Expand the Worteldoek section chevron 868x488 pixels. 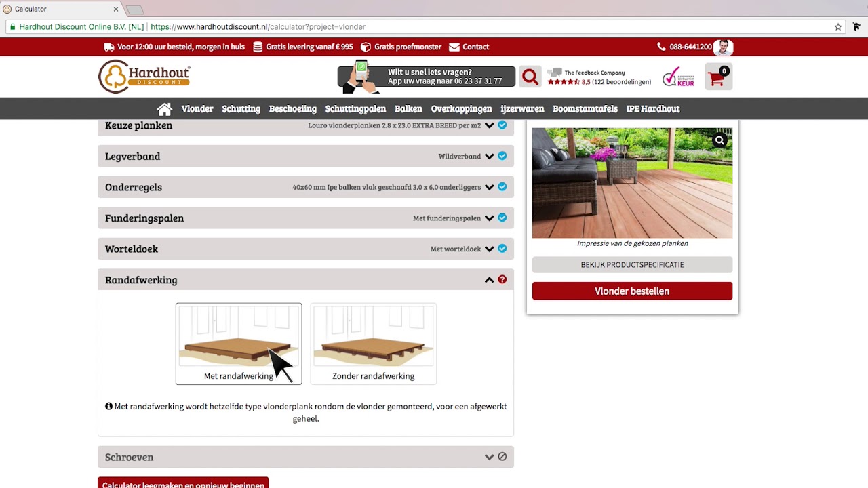coord(489,249)
